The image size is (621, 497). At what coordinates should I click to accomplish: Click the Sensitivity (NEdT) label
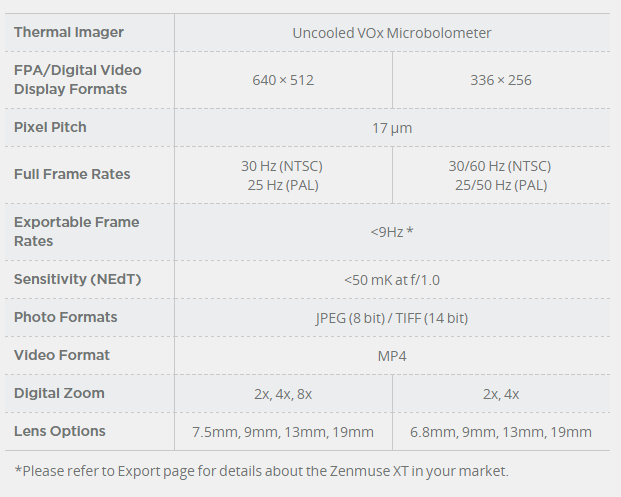point(77,279)
